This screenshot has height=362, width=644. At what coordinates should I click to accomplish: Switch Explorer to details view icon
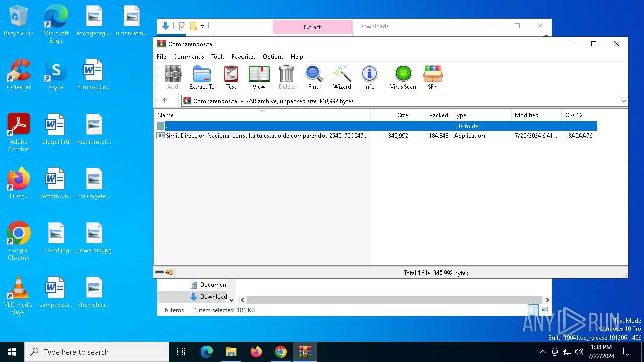533,310
